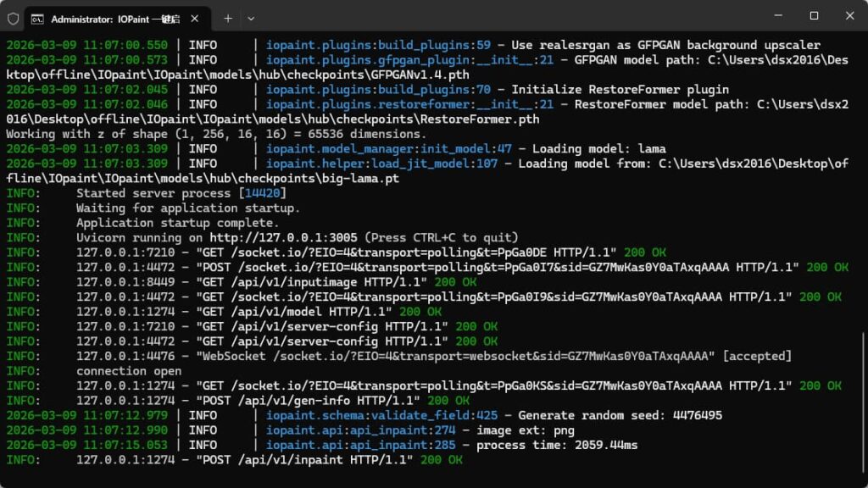
Task: Close the terminal window
Action: click(850, 16)
